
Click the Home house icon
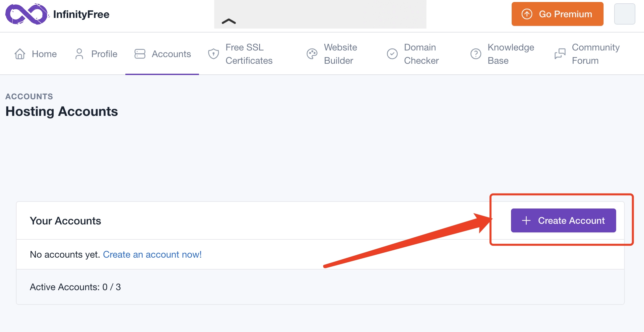[20, 54]
